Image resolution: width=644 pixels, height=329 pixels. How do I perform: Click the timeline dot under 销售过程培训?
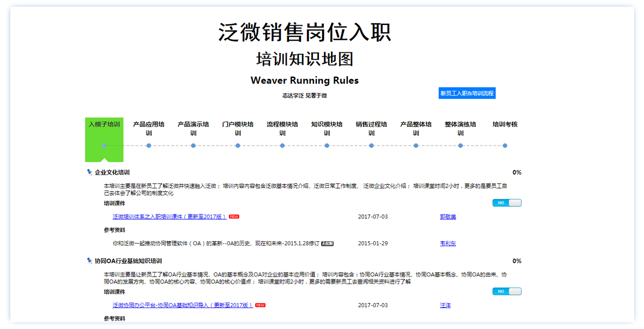(371, 145)
